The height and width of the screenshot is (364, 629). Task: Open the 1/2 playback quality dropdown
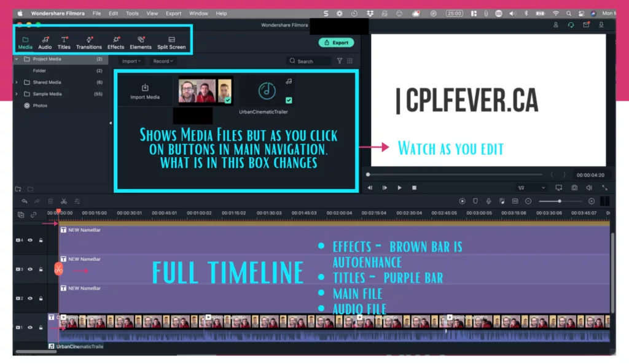tap(531, 188)
